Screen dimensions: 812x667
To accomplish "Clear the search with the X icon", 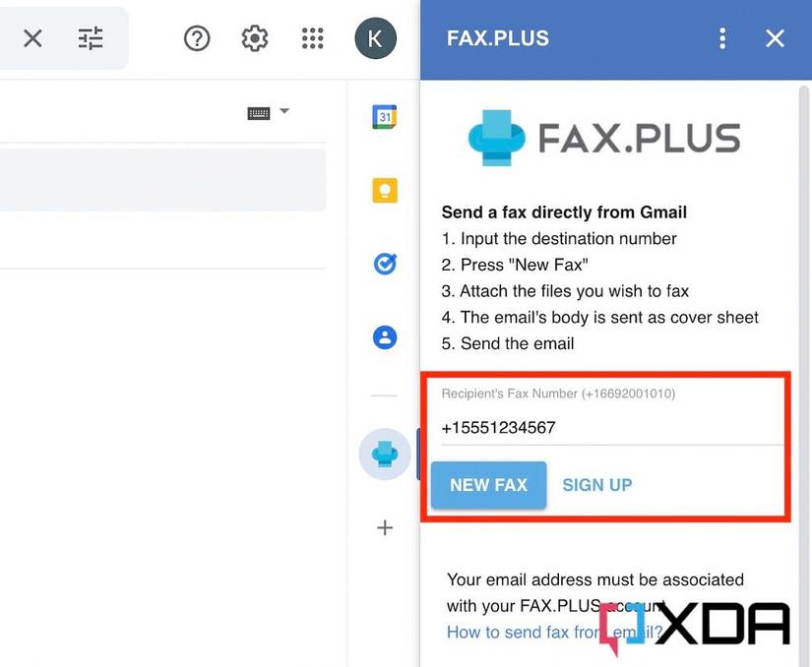I will 32,38.
